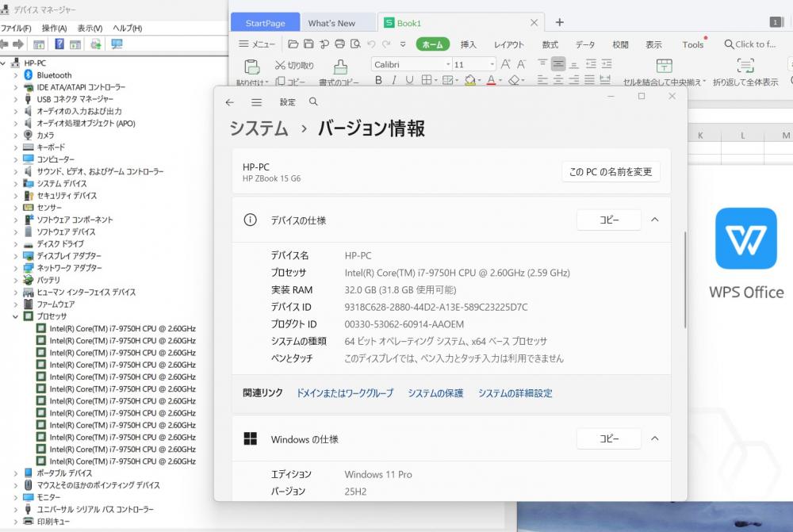793x532 pixels.
Task: Toggle italic formatting in WPS
Action: click(x=394, y=80)
